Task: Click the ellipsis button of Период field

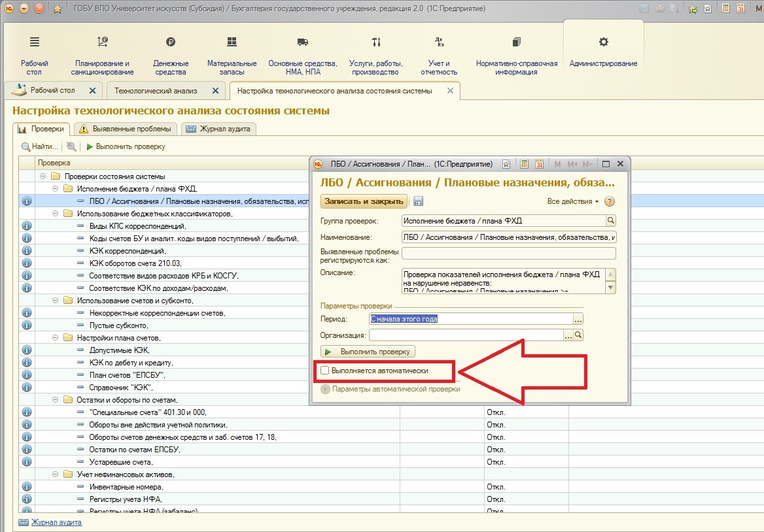Action: (x=578, y=319)
